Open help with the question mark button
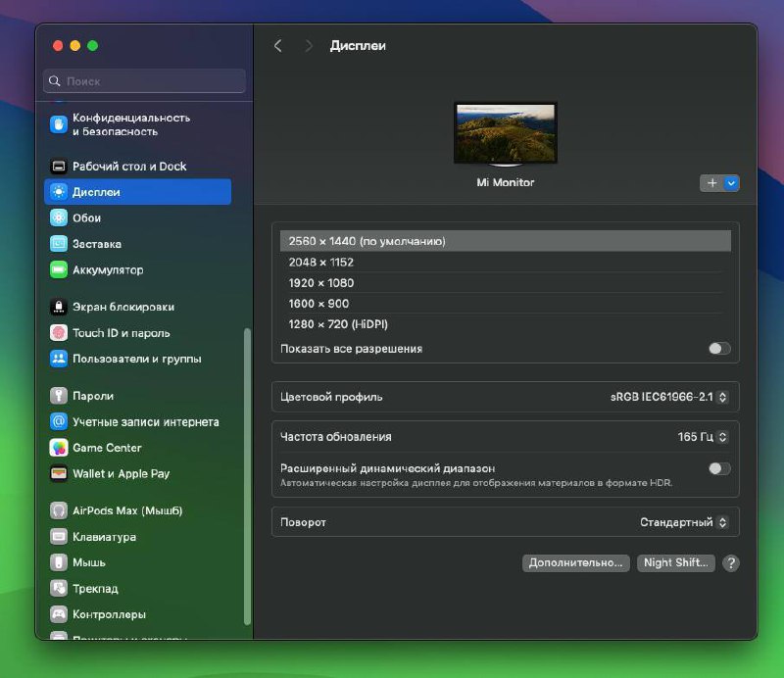This screenshot has height=678, width=784. click(730, 563)
